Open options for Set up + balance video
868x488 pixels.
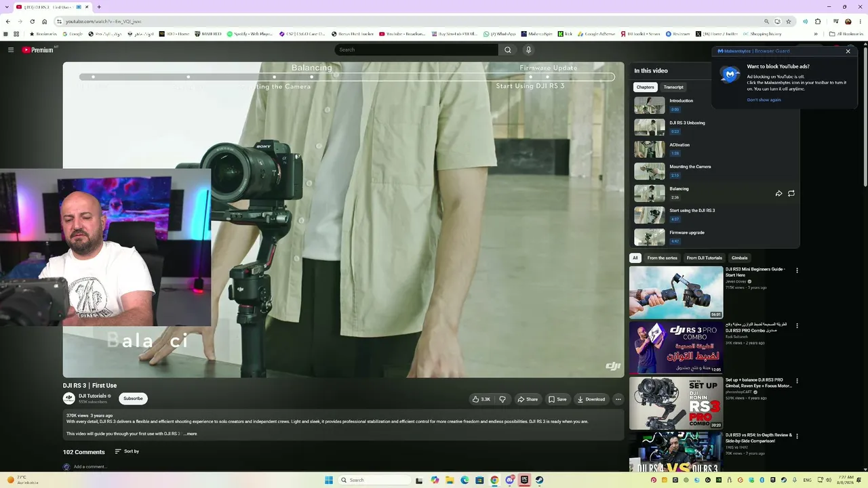click(797, 381)
